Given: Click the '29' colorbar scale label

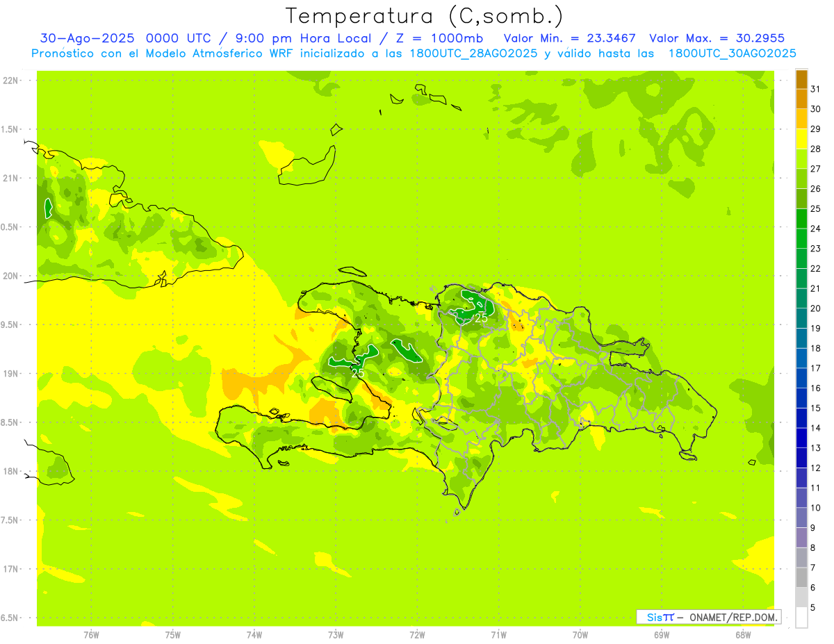Looking at the screenshot, I should (x=816, y=129).
